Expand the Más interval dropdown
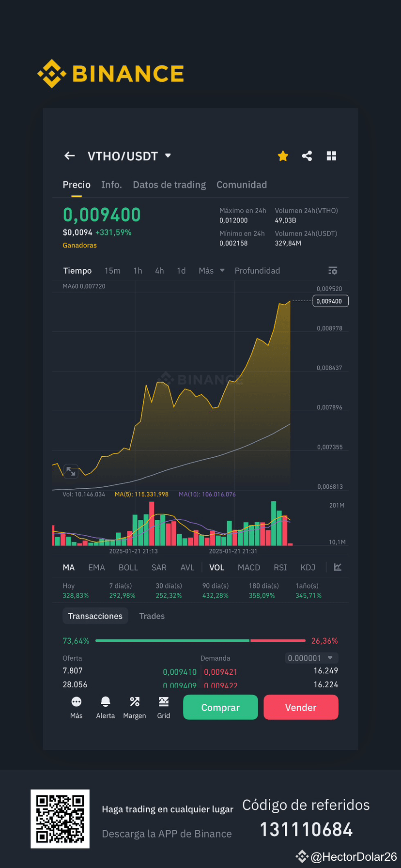 212,271
